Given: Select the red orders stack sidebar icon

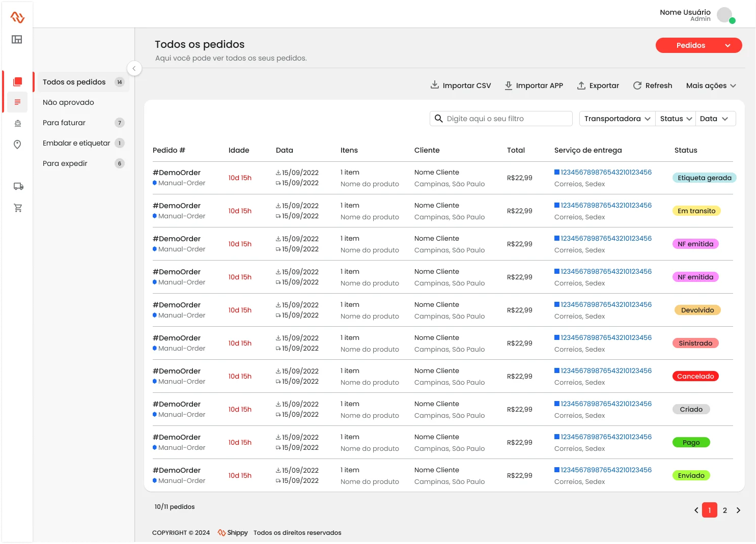Looking at the screenshot, I should (x=17, y=82).
